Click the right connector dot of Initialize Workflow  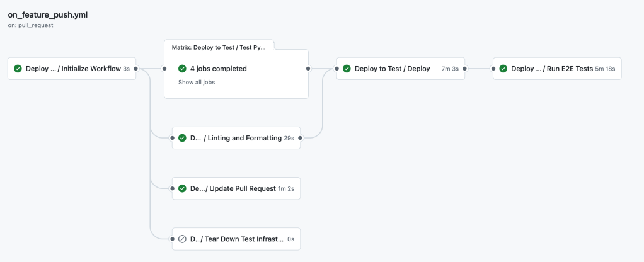[x=136, y=69]
